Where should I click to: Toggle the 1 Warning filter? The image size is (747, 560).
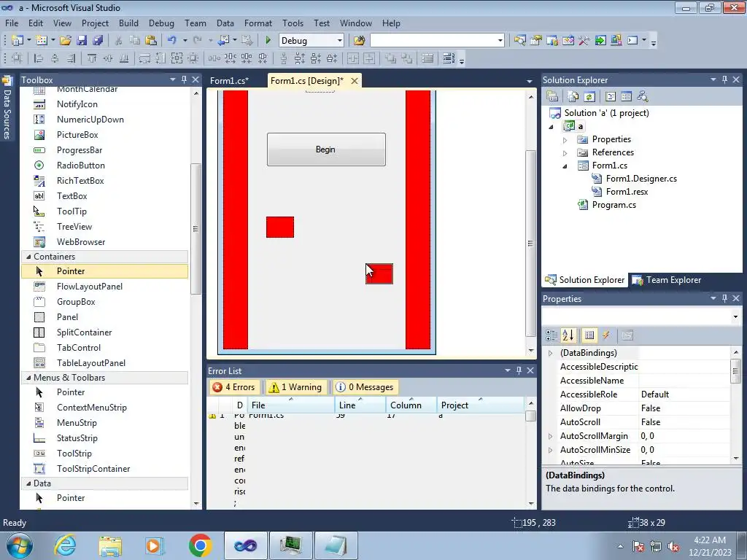coord(295,387)
